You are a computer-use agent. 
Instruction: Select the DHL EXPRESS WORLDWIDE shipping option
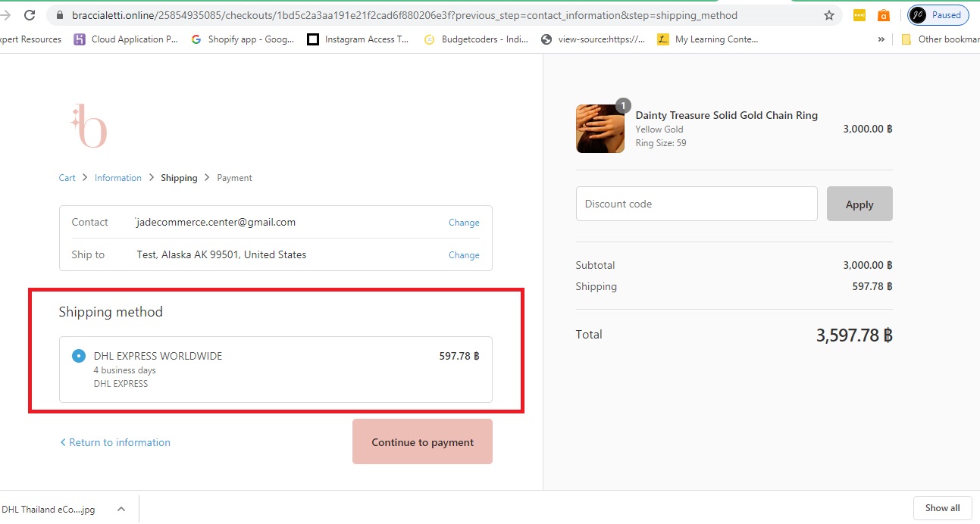(x=78, y=355)
